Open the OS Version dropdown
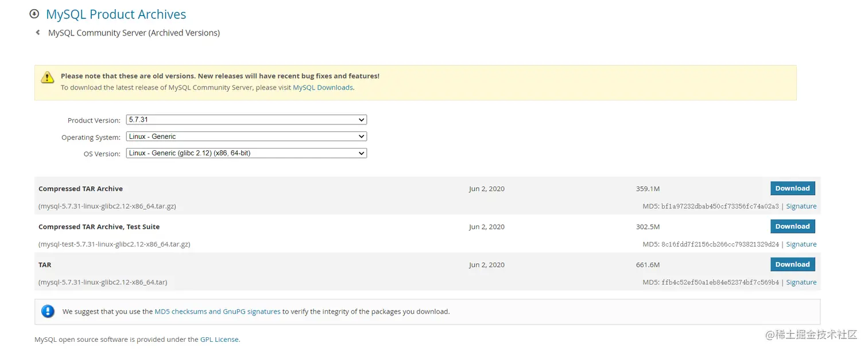Screen dimensions: 868x351 pyautogui.click(x=246, y=153)
